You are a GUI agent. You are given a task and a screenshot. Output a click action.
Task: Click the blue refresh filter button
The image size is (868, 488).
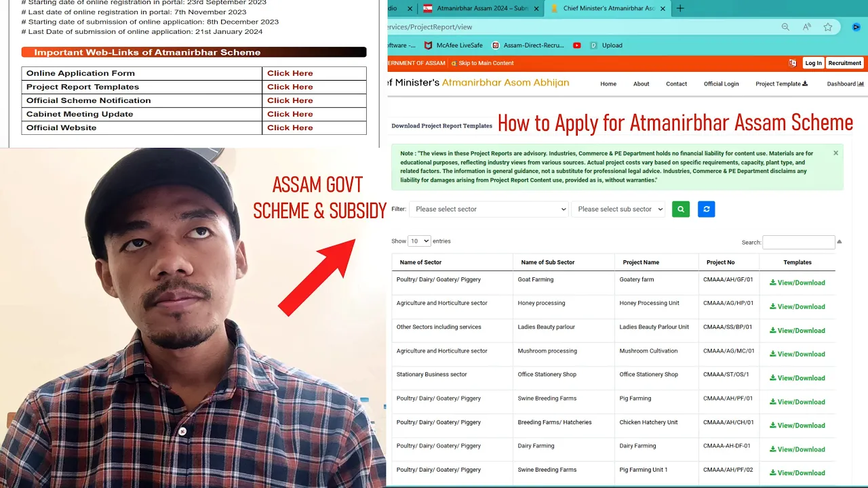click(x=706, y=209)
